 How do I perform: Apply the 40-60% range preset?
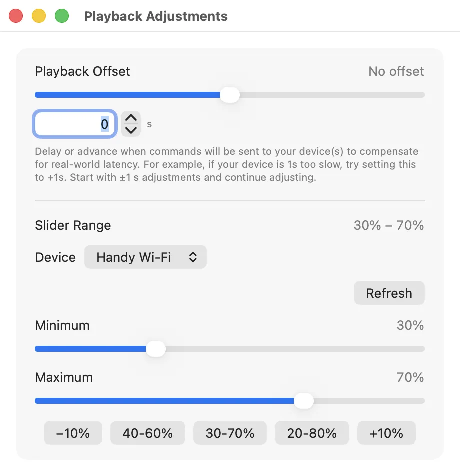click(147, 433)
